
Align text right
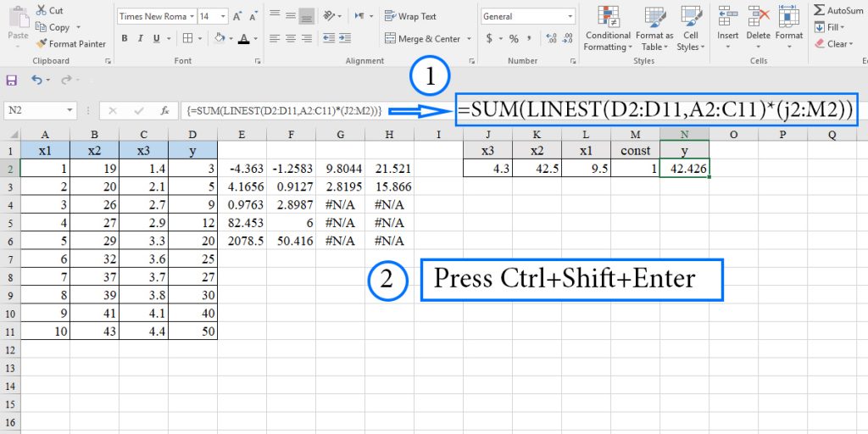point(307,38)
